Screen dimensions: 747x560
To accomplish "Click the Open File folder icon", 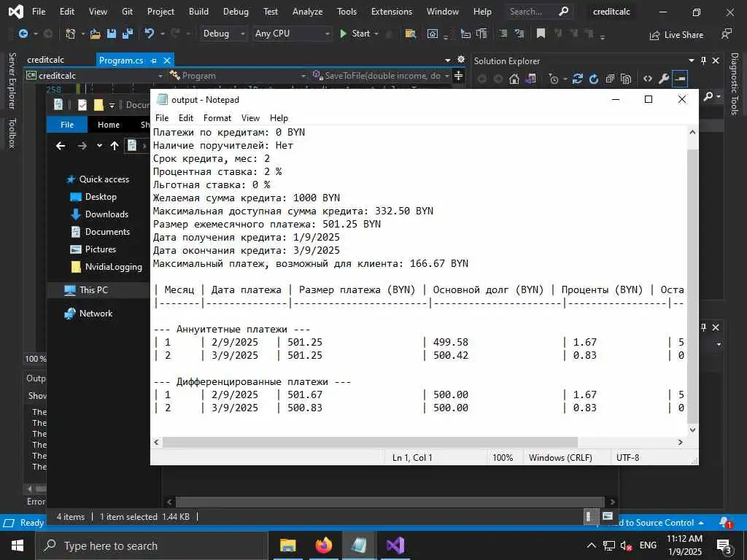I will [96, 34].
